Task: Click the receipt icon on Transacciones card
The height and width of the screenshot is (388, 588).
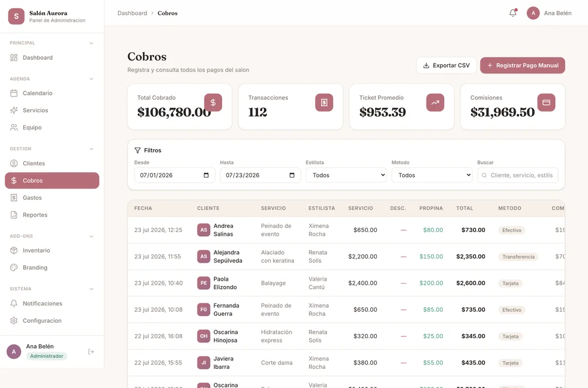Action: [x=324, y=103]
